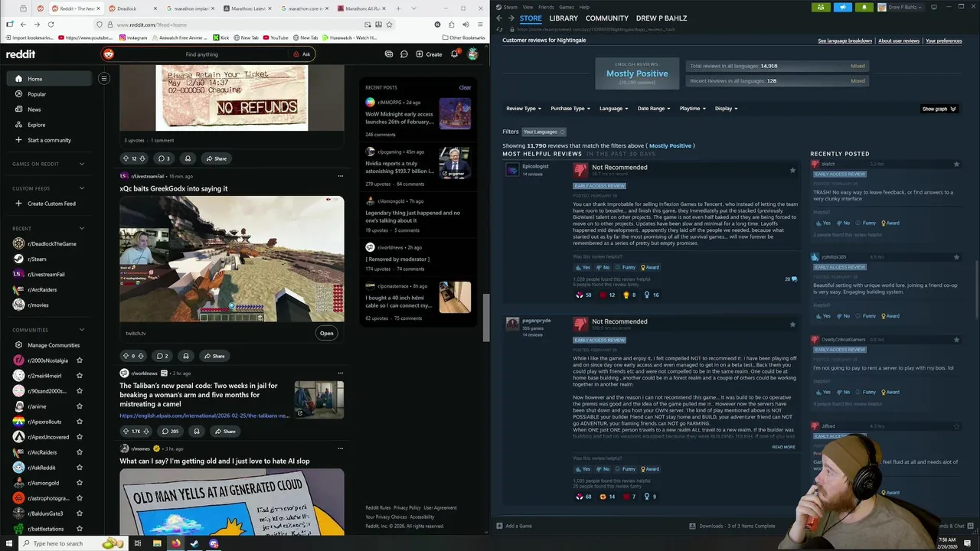The width and height of the screenshot is (980, 551).
Task: Upvote the NO REFUNDS ticket post
Action: point(126,158)
